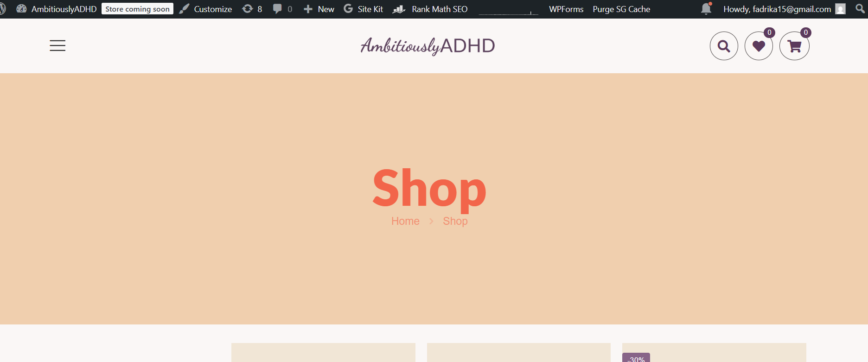Open the shopping cart icon
868x362 pixels.
[794, 46]
